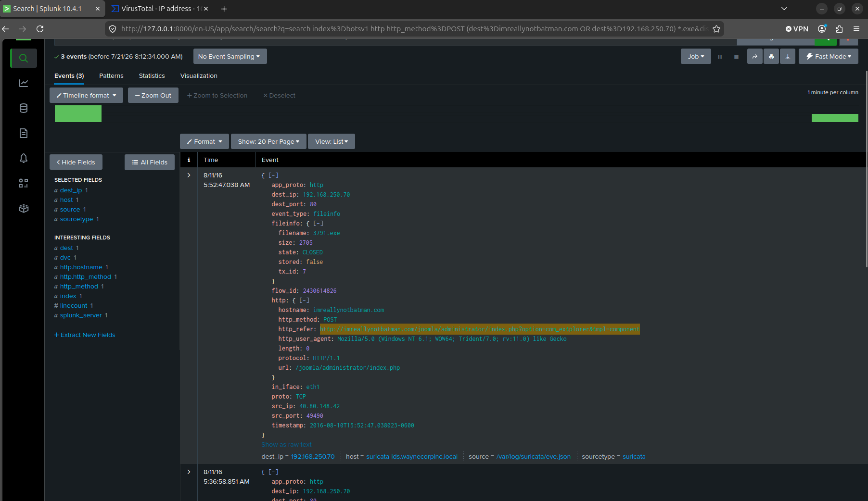The image size is (868, 501).
Task: Open the browser hamburger menu
Action: (856, 29)
